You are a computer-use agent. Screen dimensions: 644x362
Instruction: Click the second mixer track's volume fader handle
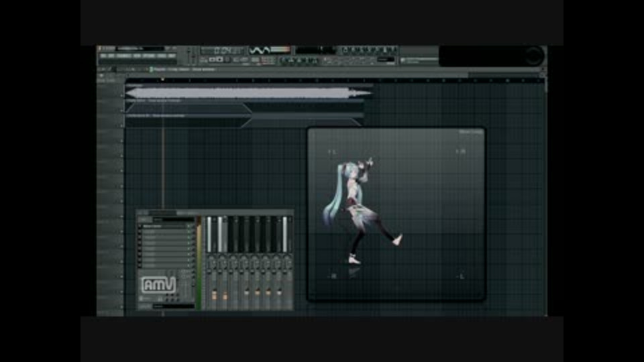click(x=225, y=296)
